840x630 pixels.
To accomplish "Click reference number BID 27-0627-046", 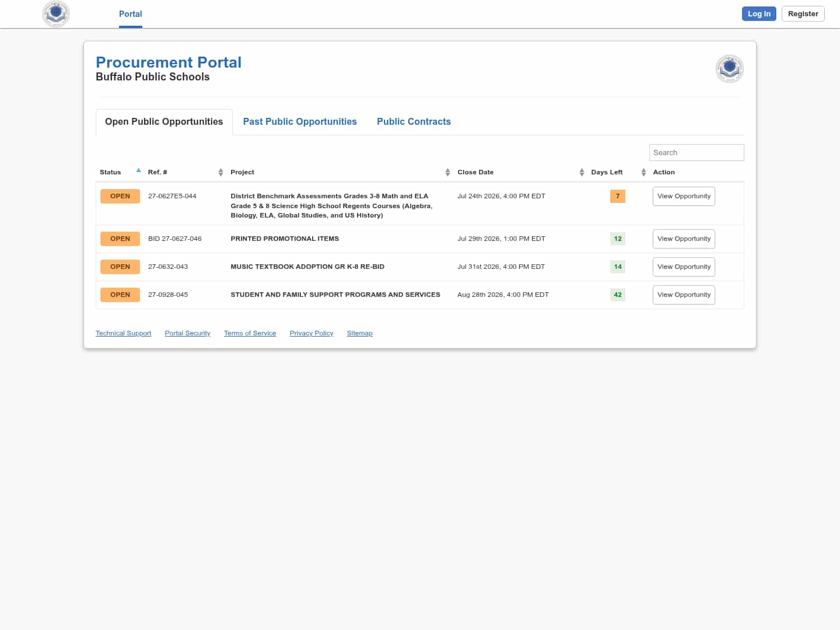I will click(175, 239).
